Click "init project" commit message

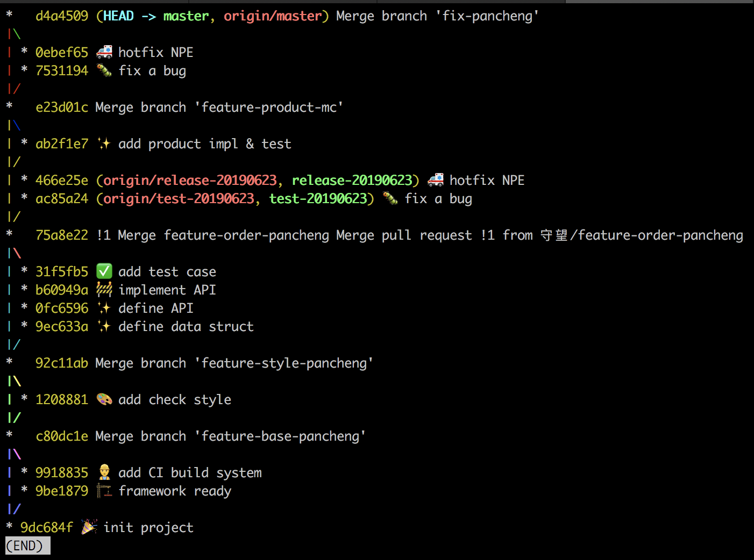(148, 527)
